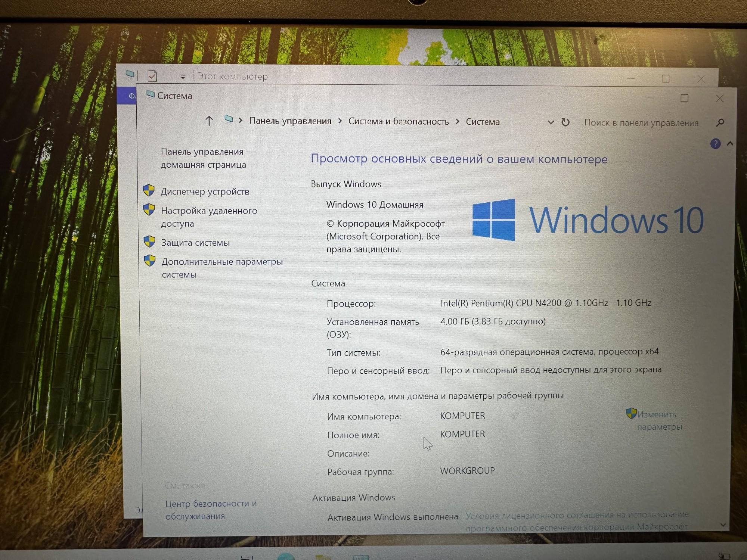Maximize the Система window
This screenshot has width=747, height=560.
point(684,98)
